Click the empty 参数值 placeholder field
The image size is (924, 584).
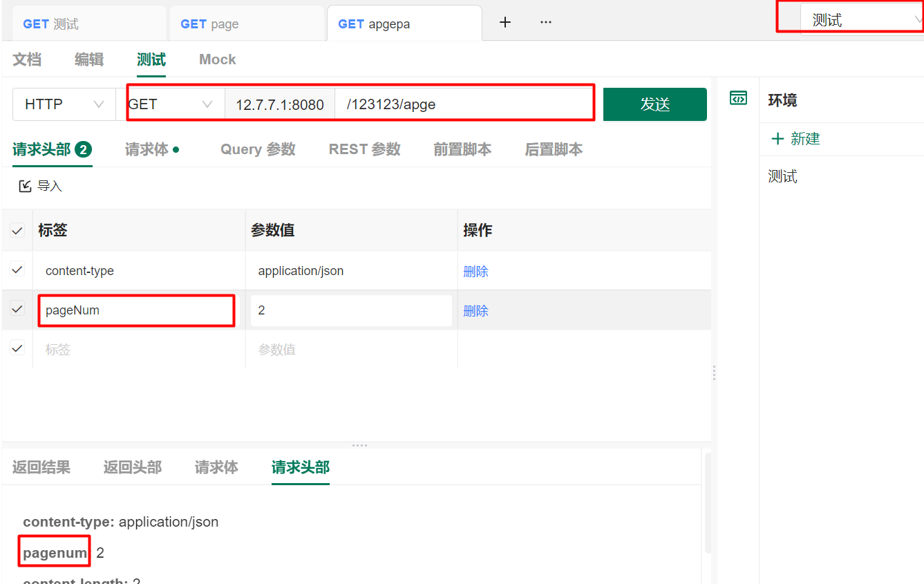(351, 350)
